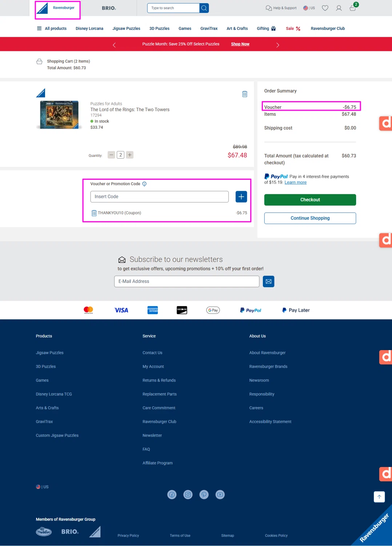The width and height of the screenshot is (392, 546).
Task: Submit newsletter email with envelope button
Action: coord(268,281)
